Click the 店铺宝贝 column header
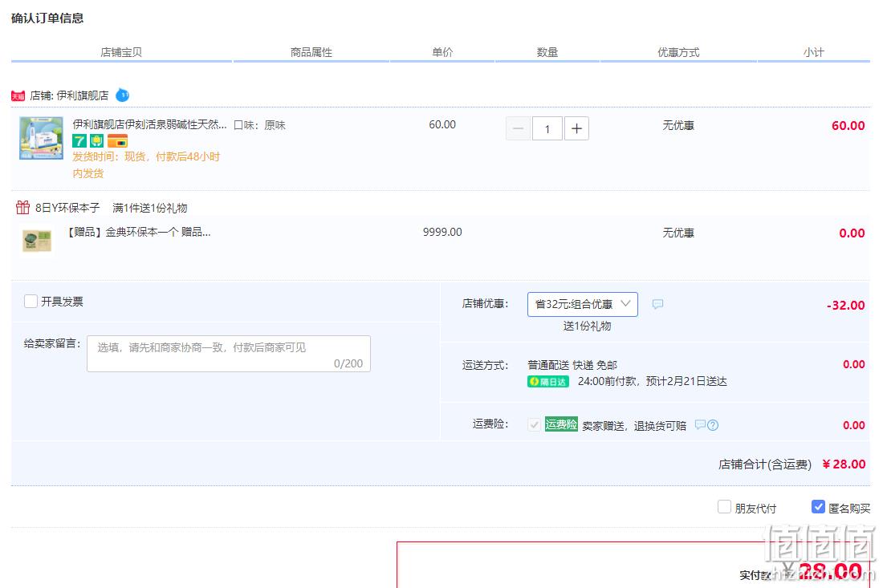Screen dimensions: 883x588 click(x=121, y=52)
